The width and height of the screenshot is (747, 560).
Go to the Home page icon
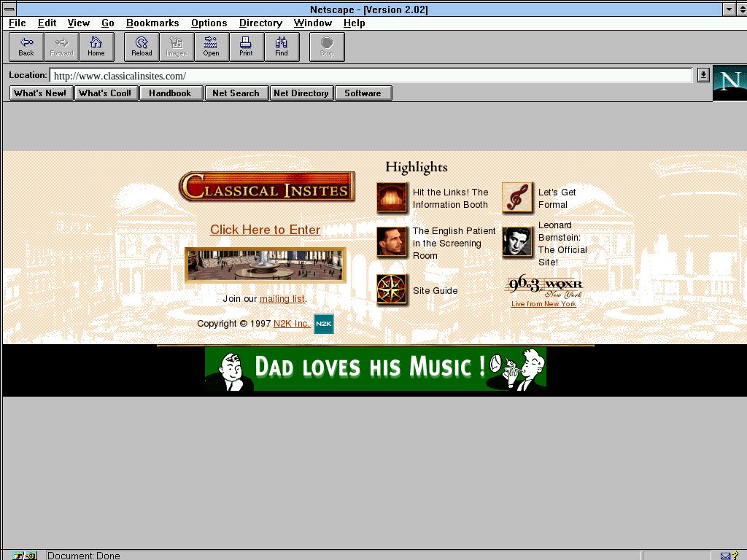[96, 47]
